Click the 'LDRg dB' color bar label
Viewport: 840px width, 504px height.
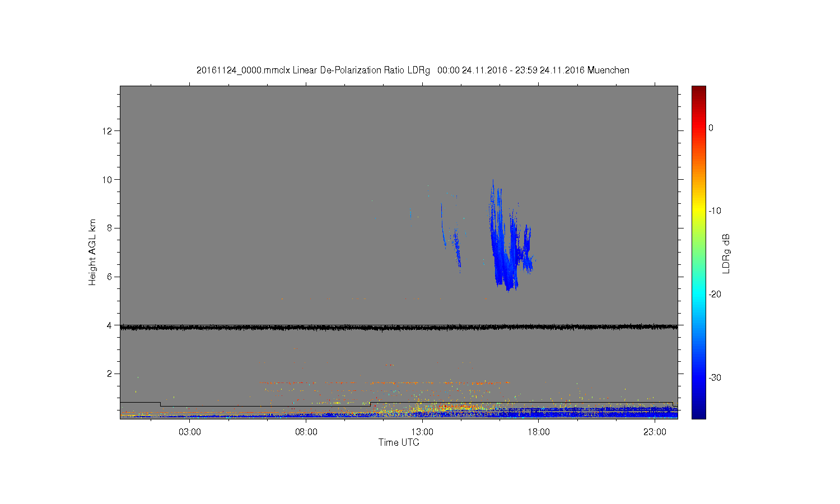coord(726,253)
